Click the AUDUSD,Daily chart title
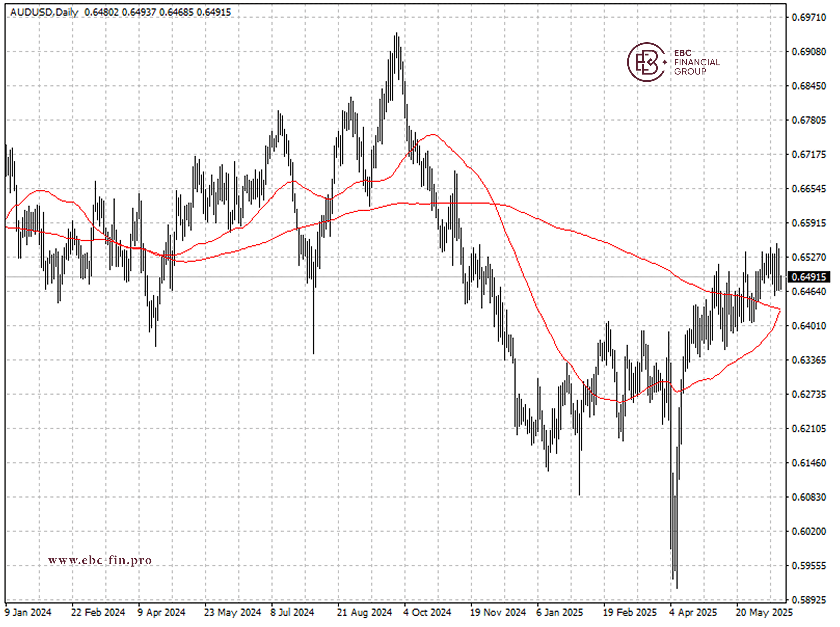Screen dimensions: 840x627 [x=44, y=12]
